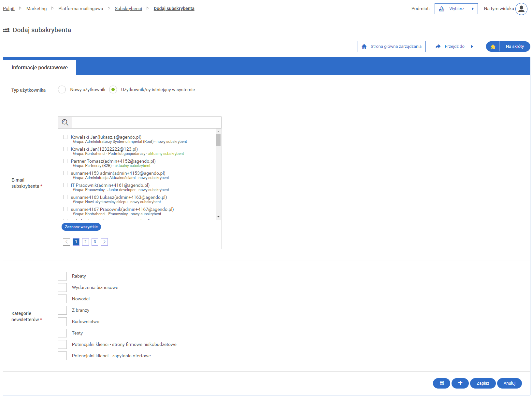Enable the Budownictwo category checkbox
The width and height of the screenshot is (532, 397).
(62, 322)
